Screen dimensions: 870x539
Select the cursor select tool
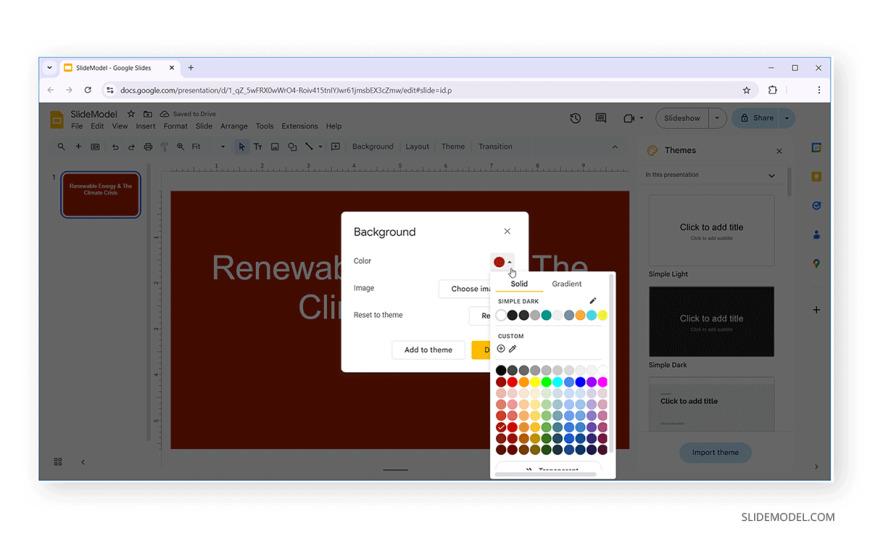point(241,147)
